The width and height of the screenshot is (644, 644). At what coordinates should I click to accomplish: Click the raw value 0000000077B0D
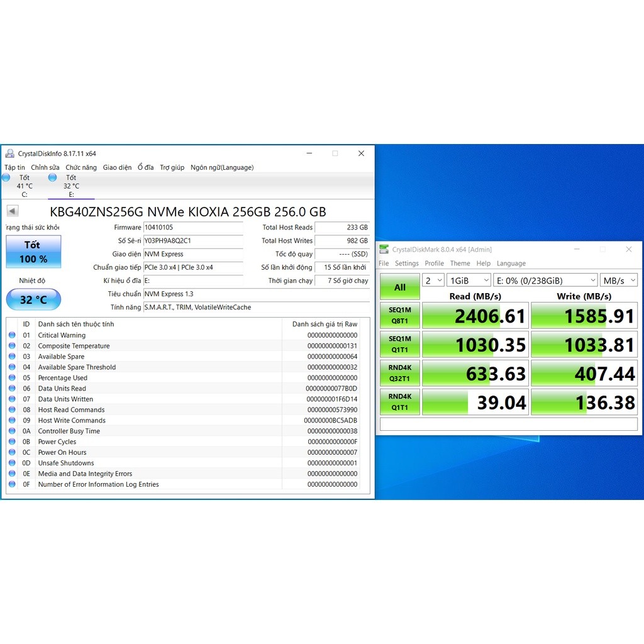point(331,389)
